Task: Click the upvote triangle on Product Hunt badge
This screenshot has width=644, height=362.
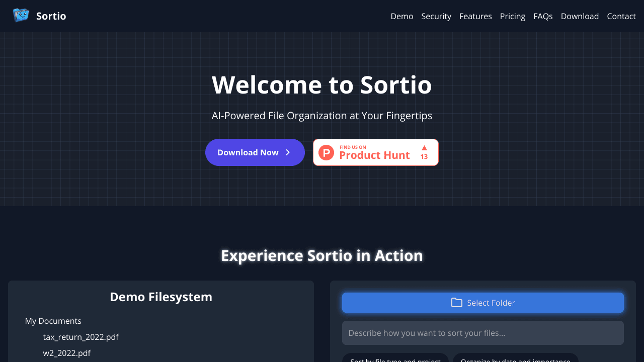Action: point(424,147)
